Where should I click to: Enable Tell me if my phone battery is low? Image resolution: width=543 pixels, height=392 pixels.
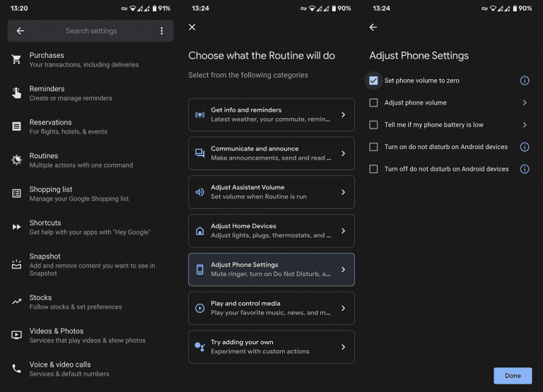click(373, 125)
